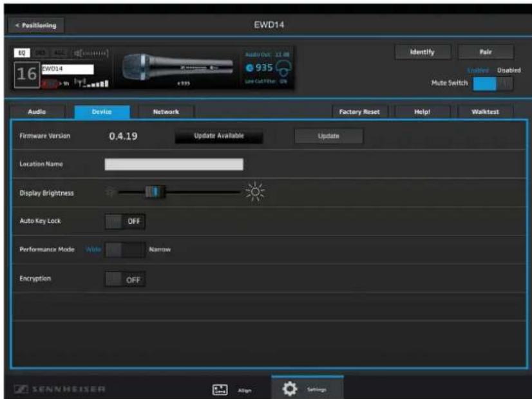Viewport: 532px width, 399px height.
Task: Click the bright sun brightness icon
Action: click(255, 192)
